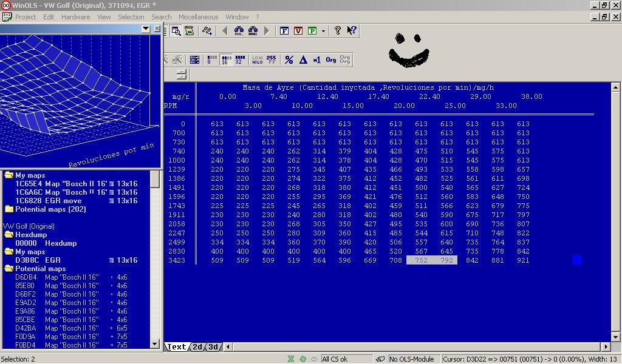Click the context help arrow icon
622x364 pixels.
[352, 31]
